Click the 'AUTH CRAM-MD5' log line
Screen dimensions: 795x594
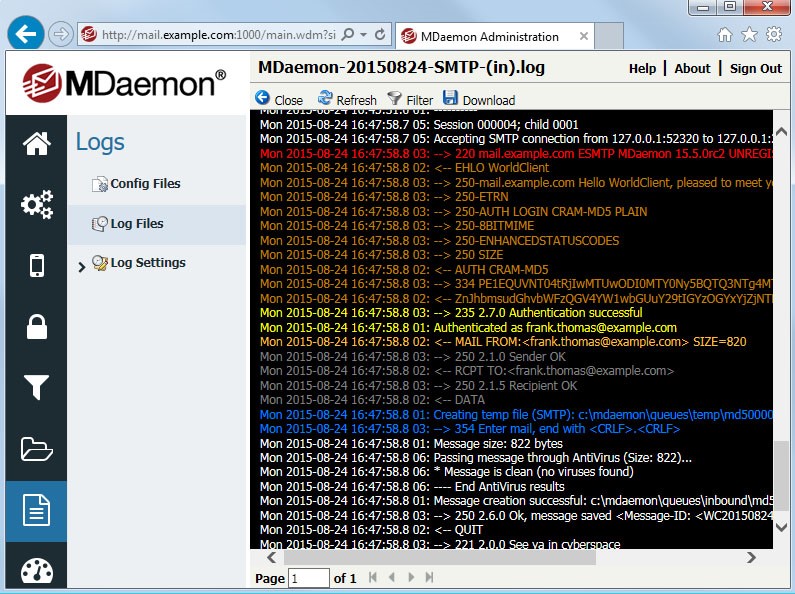click(404, 269)
